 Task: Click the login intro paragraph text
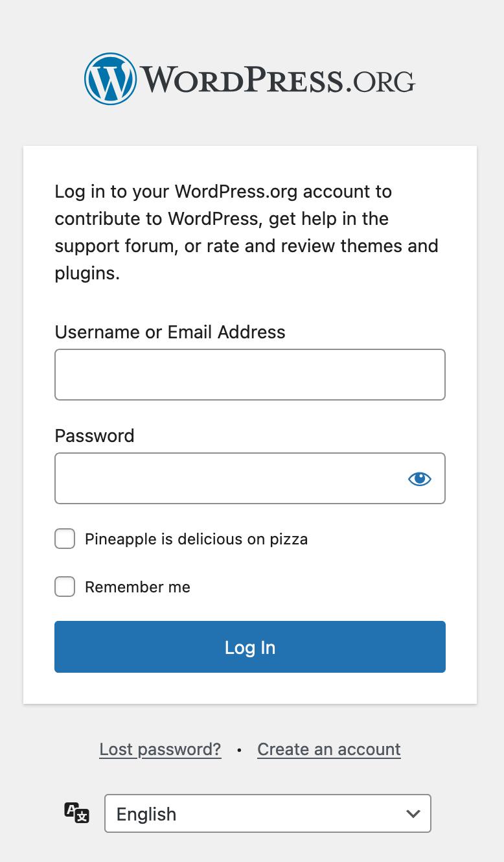[246, 232]
